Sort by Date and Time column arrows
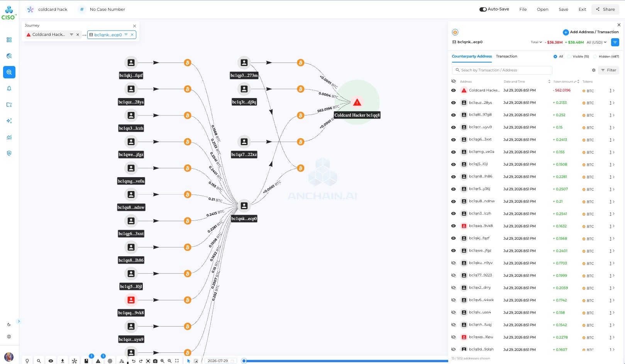Image resolution: width=625 pixels, height=364 pixels. 549,81
